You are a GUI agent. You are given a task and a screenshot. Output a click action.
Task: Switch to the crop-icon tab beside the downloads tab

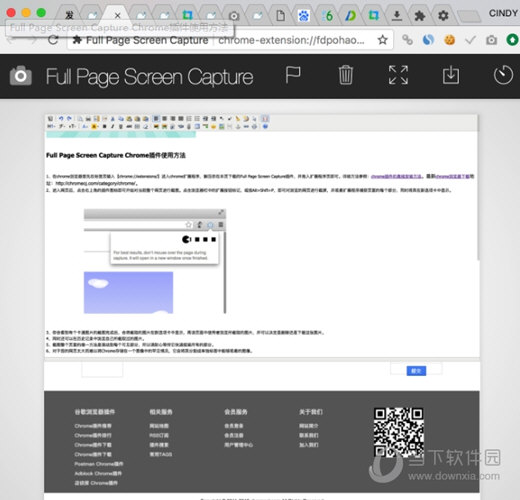click(x=374, y=15)
